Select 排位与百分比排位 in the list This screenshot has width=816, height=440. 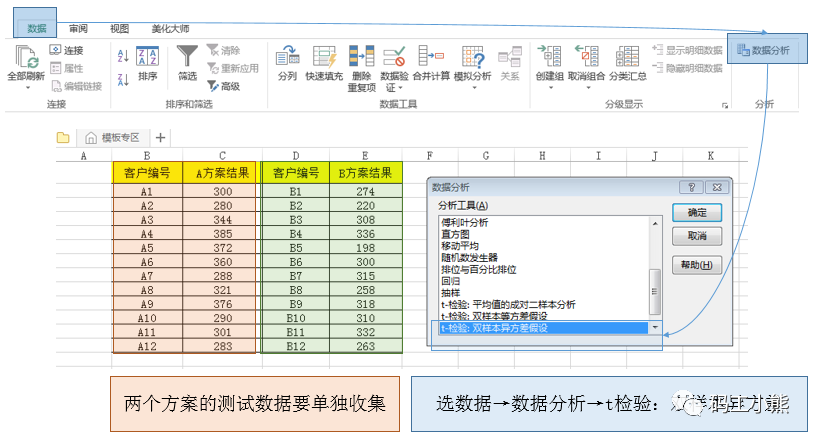pos(479,269)
